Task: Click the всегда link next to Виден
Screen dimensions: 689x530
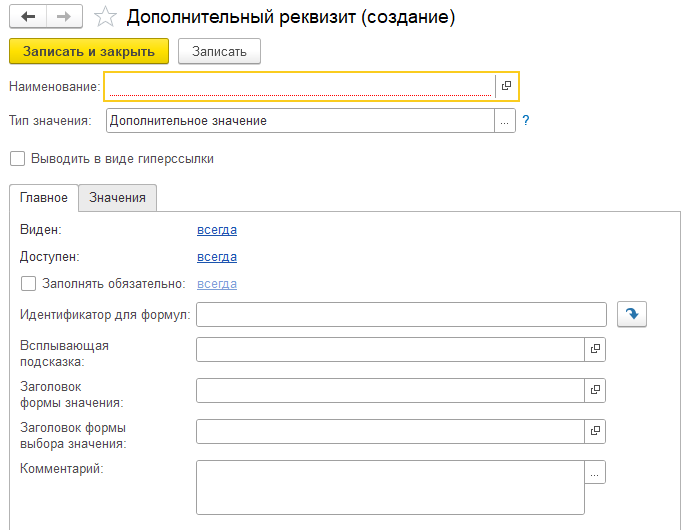Action: pos(217,230)
